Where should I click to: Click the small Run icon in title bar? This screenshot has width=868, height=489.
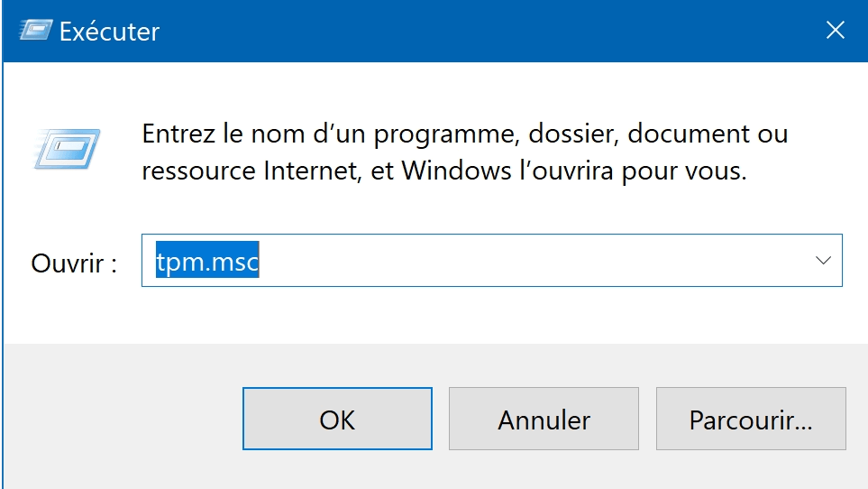pos(32,32)
